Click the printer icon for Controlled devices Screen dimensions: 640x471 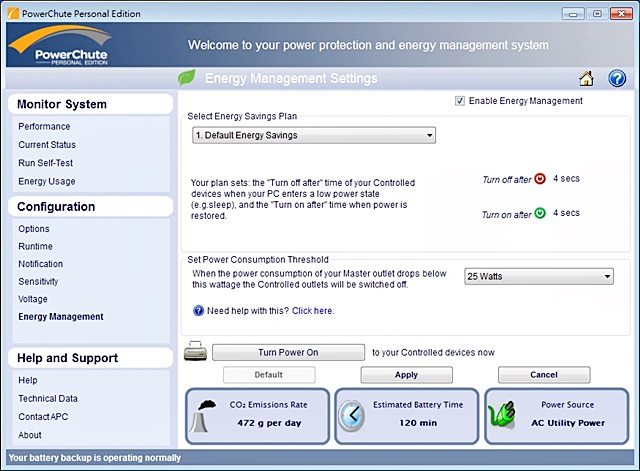coord(196,351)
